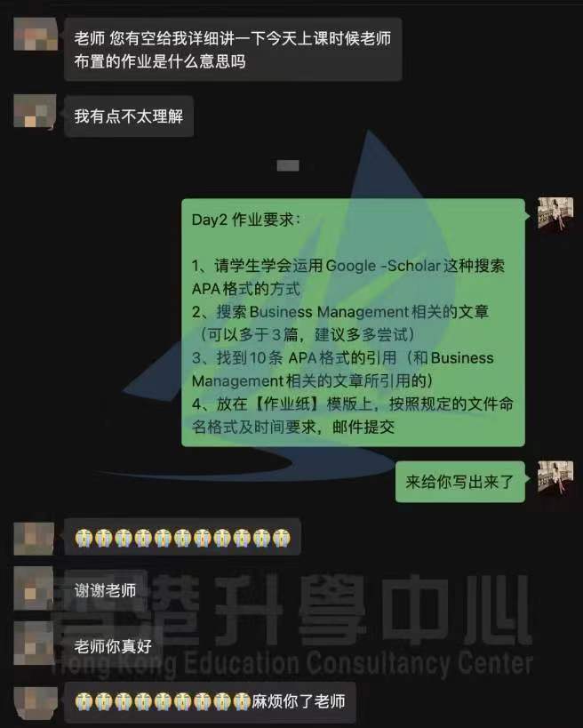Click the first crying emoji in emoji-only message
Viewport: 583px width, 728px height.
[84, 538]
